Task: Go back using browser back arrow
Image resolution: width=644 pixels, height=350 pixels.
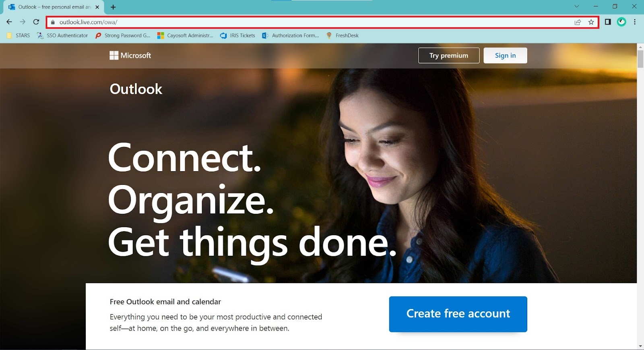Action: pos(9,22)
